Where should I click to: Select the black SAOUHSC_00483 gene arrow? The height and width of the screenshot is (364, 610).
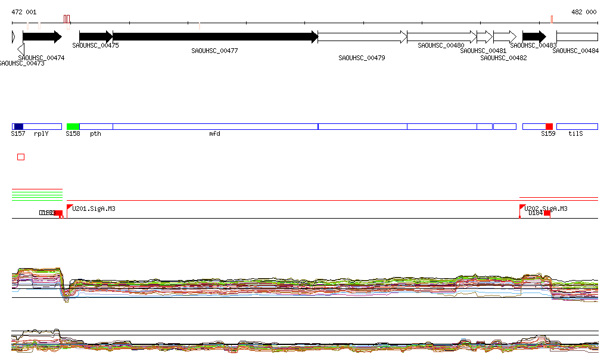[x=534, y=37]
